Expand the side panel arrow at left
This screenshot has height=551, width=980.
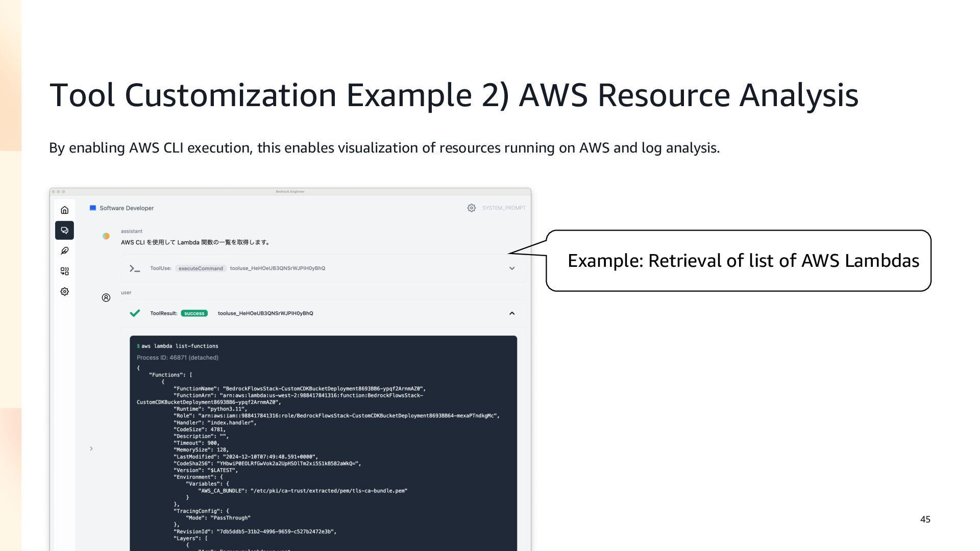click(91, 449)
